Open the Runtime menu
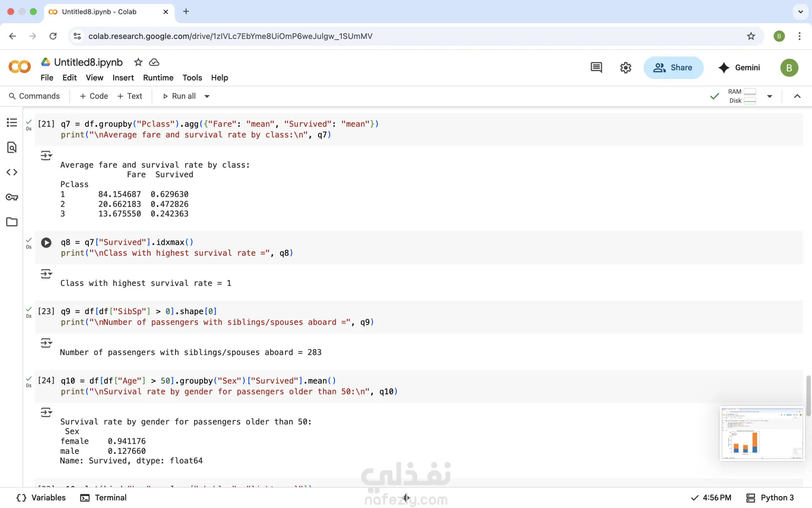This screenshot has width=812, height=508. pyautogui.click(x=158, y=78)
